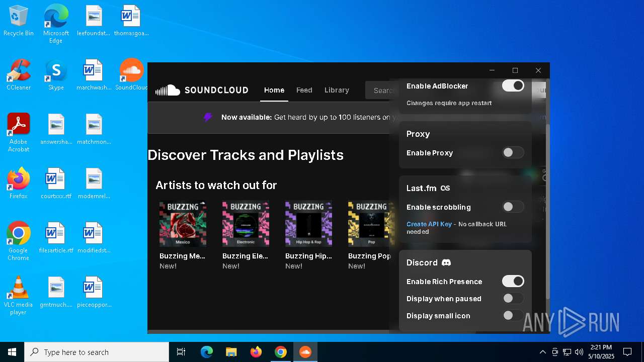The image size is (644, 362).
Task: Select the leefoundat... image file on desktop
Action: tap(94, 21)
